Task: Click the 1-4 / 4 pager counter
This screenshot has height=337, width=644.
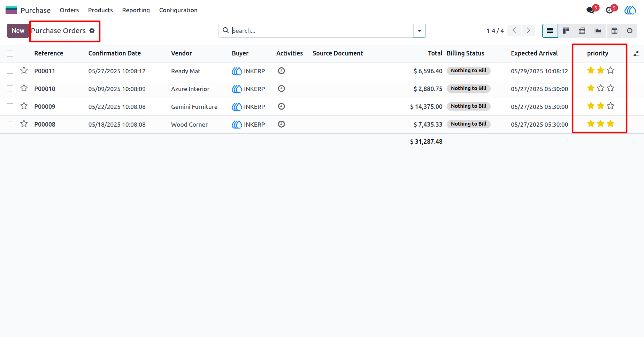Action: [x=495, y=31]
